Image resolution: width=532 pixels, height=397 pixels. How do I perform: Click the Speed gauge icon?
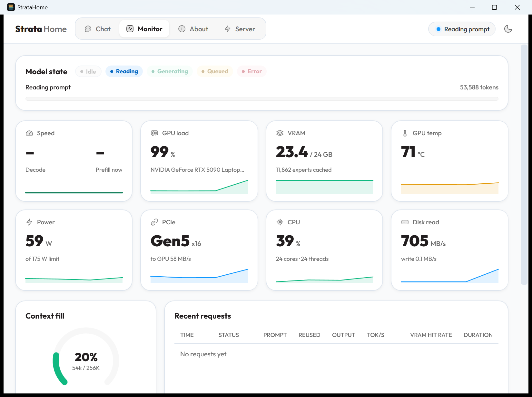[x=29, y=133]
